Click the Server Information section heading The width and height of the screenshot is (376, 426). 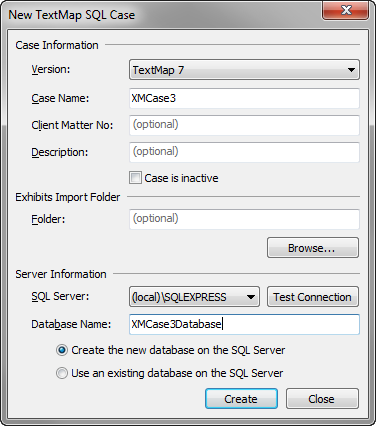pos(61,274)
